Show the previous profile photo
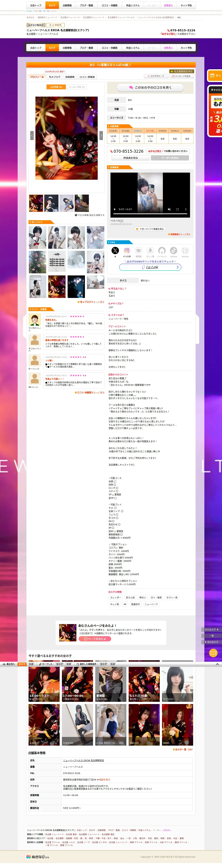222x868 pixels. click(32, 135)
